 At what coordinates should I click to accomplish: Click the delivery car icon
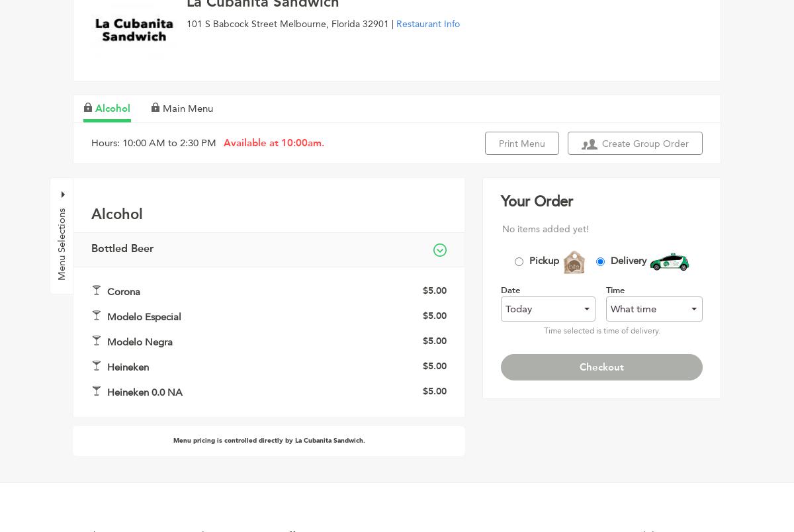pyautogui.click(x=669, y=262)
